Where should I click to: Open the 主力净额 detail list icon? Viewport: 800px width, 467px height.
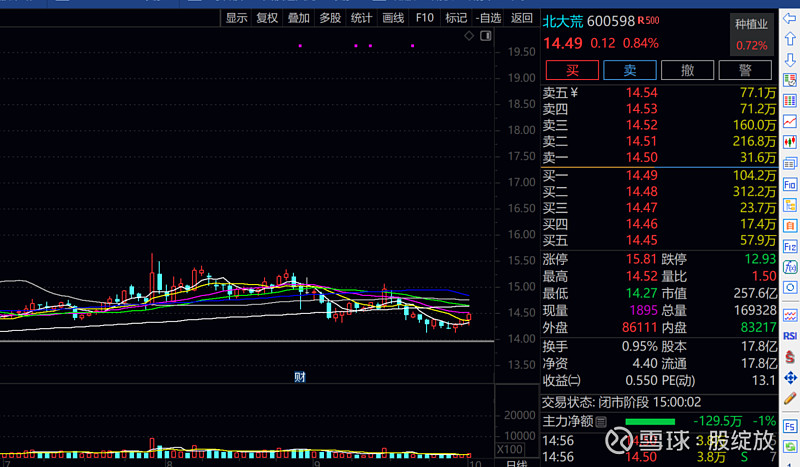601,422
